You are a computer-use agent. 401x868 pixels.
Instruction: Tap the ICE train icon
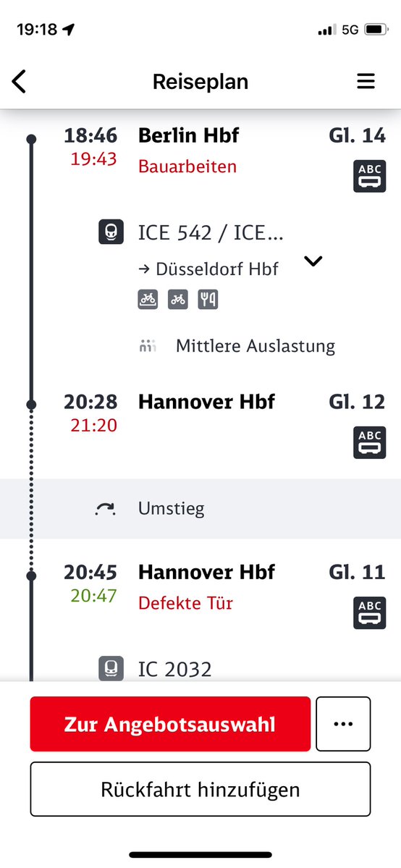click(111, 232)
